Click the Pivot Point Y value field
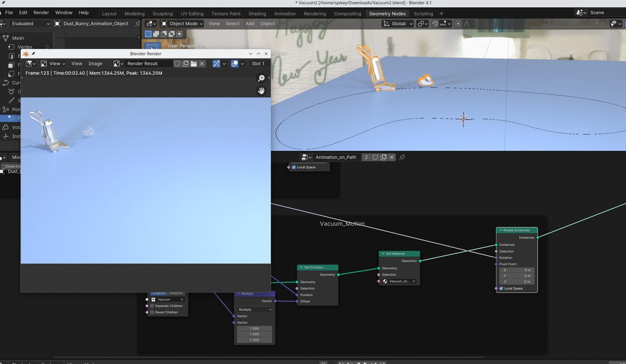626x364 pixels. (516, 276)
